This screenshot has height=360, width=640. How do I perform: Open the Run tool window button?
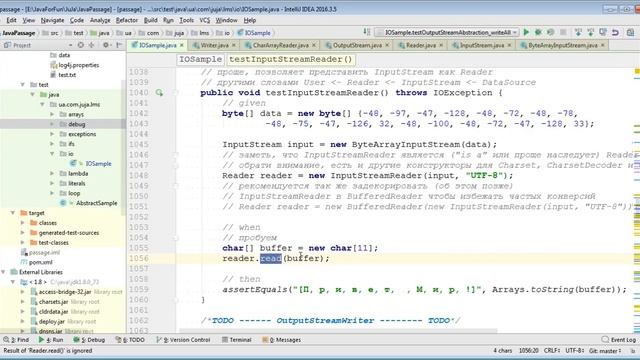click(x=51, y=340)
